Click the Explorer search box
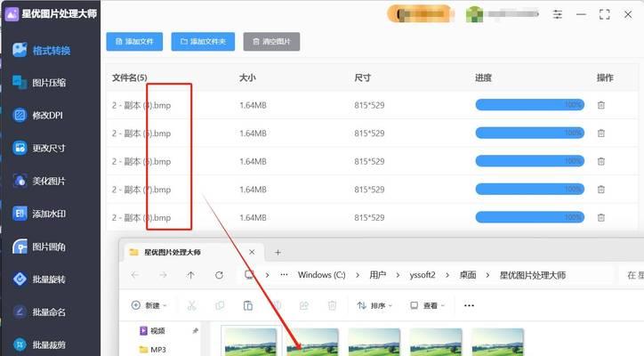The width and height of the screenshot is (644, 356). [x=632, y=275]
